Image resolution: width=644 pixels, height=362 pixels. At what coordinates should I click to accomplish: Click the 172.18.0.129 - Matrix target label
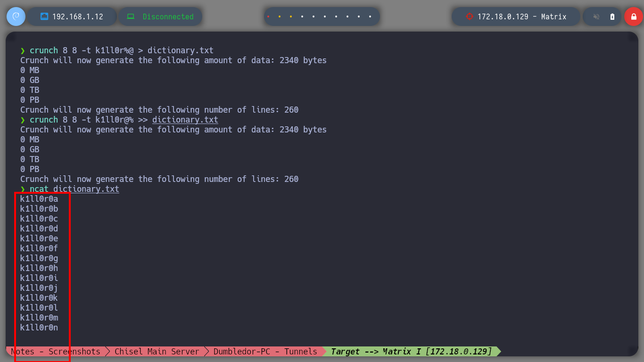pos(522,16)
